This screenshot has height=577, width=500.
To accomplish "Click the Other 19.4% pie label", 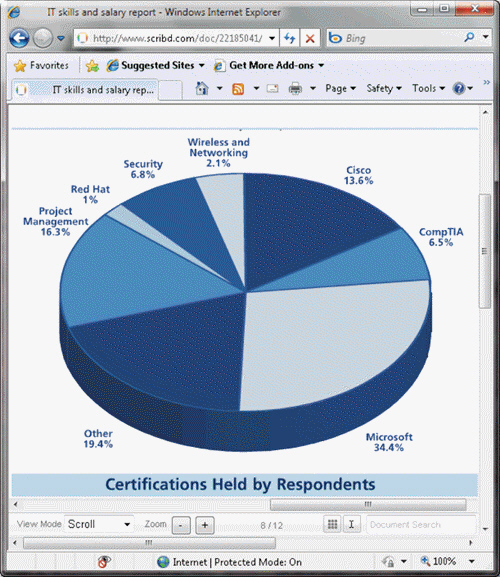I will pyautogui.click(x=98, y=439).
